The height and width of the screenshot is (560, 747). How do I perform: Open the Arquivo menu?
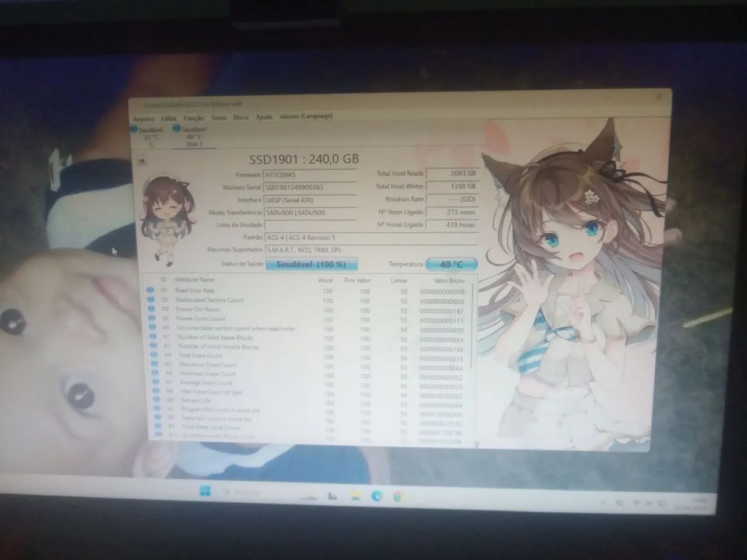click(144, 119)
